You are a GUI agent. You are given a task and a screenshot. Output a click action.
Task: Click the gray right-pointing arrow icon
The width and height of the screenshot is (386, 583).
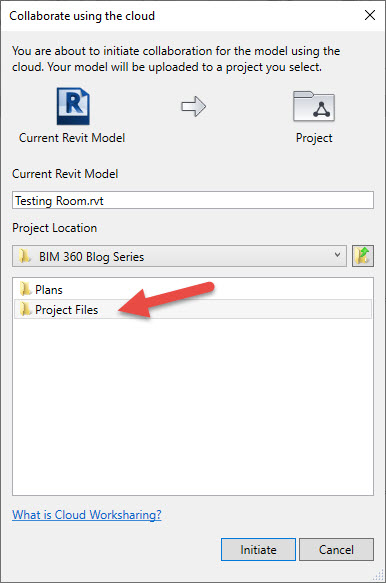193,107
